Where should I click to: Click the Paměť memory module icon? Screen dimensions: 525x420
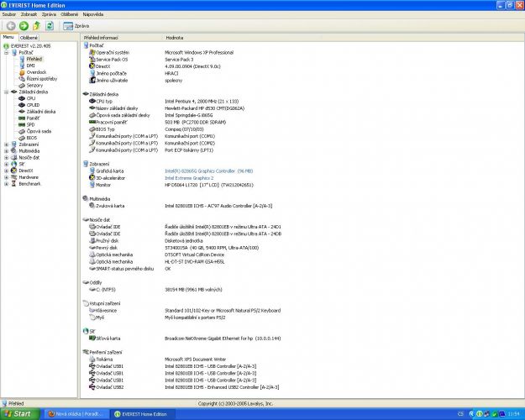click(22, 118)
